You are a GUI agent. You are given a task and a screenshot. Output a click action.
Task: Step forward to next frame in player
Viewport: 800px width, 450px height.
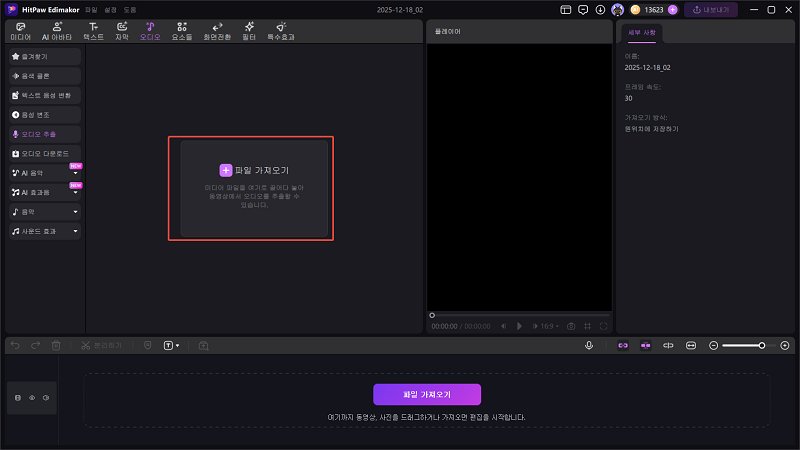coord(535,326)
